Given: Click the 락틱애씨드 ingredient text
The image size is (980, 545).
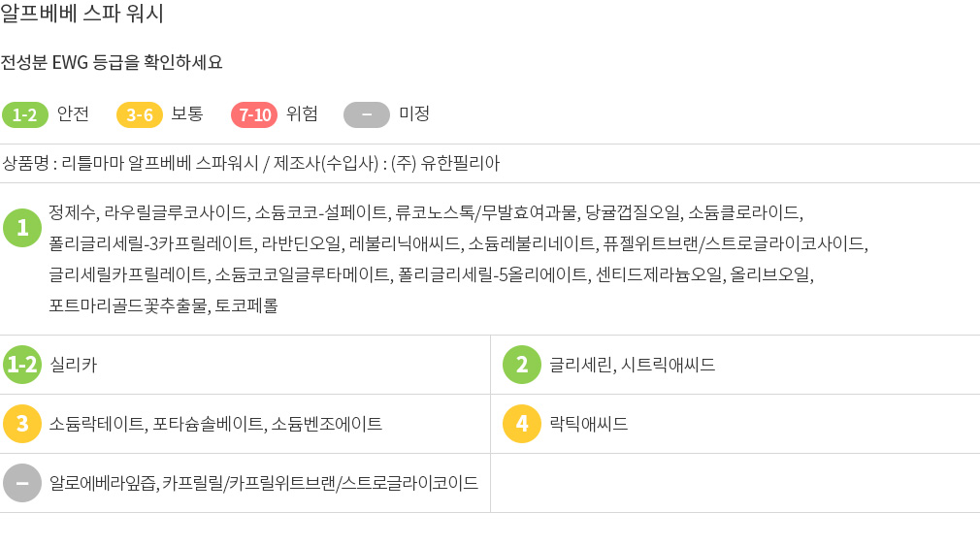Looking at the screenshot, I should [588, 424].
